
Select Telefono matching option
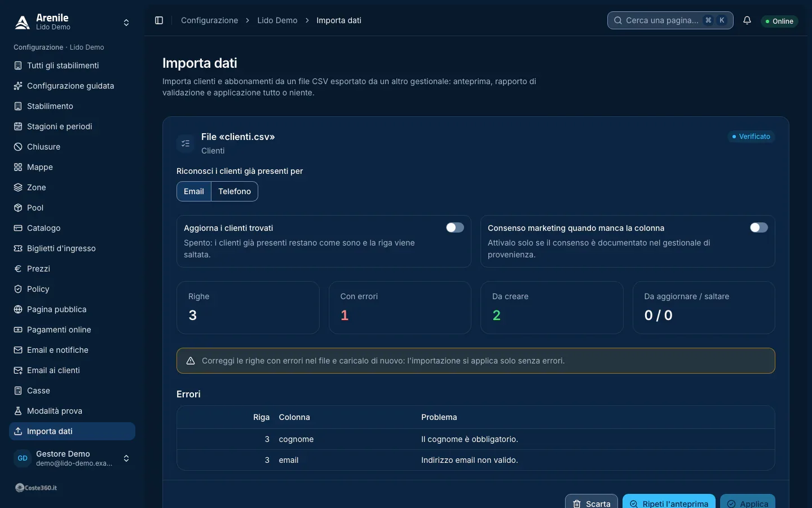click(x=235, y=191)
